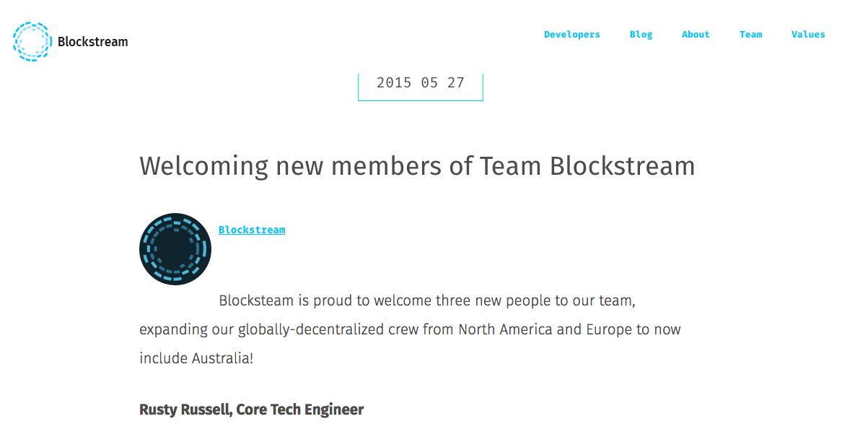Click the Welcoming new members article headline
Image resolution: width=868 pixels, height=437 pixels.
click(417, 166)
